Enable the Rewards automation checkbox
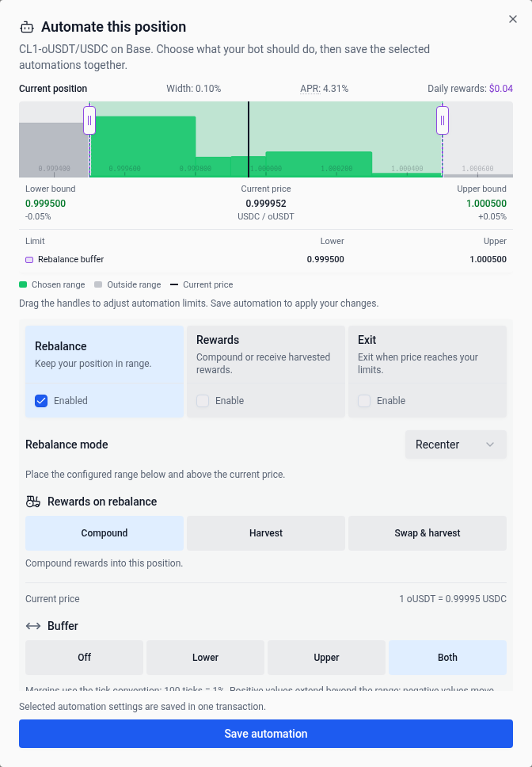 point(203,401)
